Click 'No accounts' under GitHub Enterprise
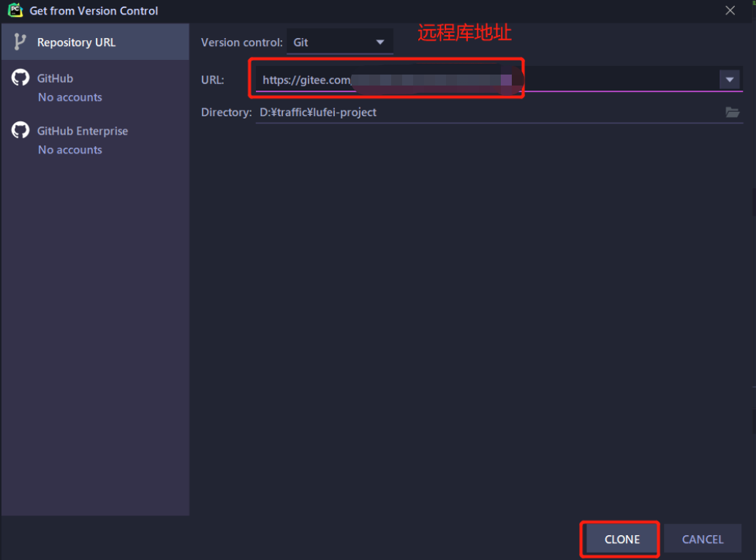The width and height of the screenshot is (756, 560). coord(70,150)
